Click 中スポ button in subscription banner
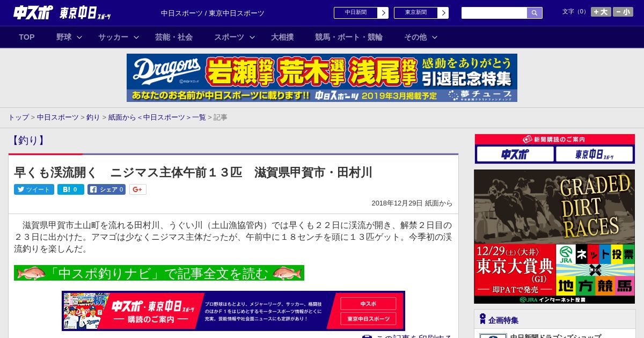The image size is (644, 338). pos(368,304)
